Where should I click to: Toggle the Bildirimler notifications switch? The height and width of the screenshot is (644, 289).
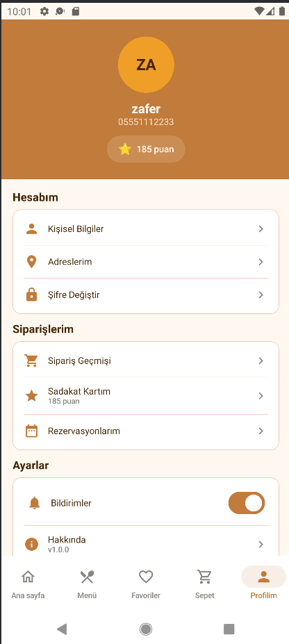tap(247, 503)
